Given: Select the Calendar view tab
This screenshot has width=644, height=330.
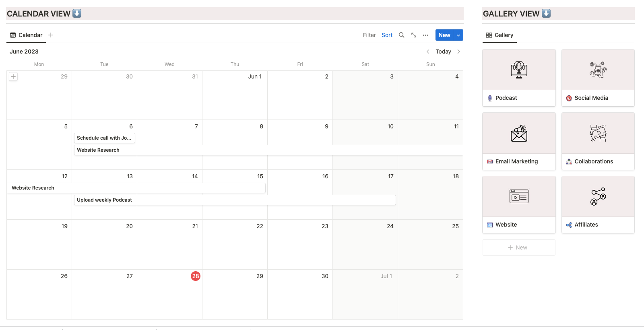Looking at the screenshot, I should (26, 35).
